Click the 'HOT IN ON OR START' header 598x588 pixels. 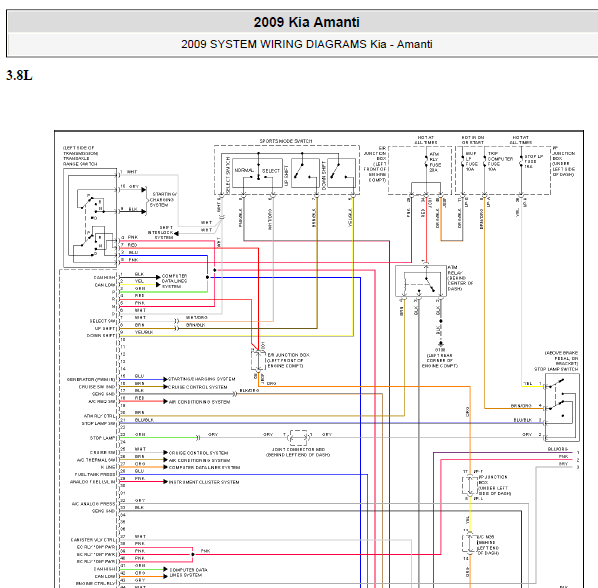473,140
